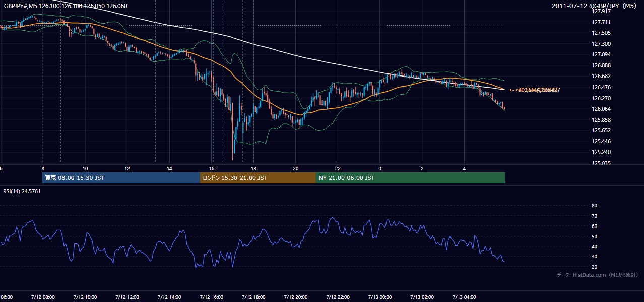The height and width of the screenshot is (302, 644).
Task: Click the 7/12 10:00 bottom time label
Action: coord(85,297)
